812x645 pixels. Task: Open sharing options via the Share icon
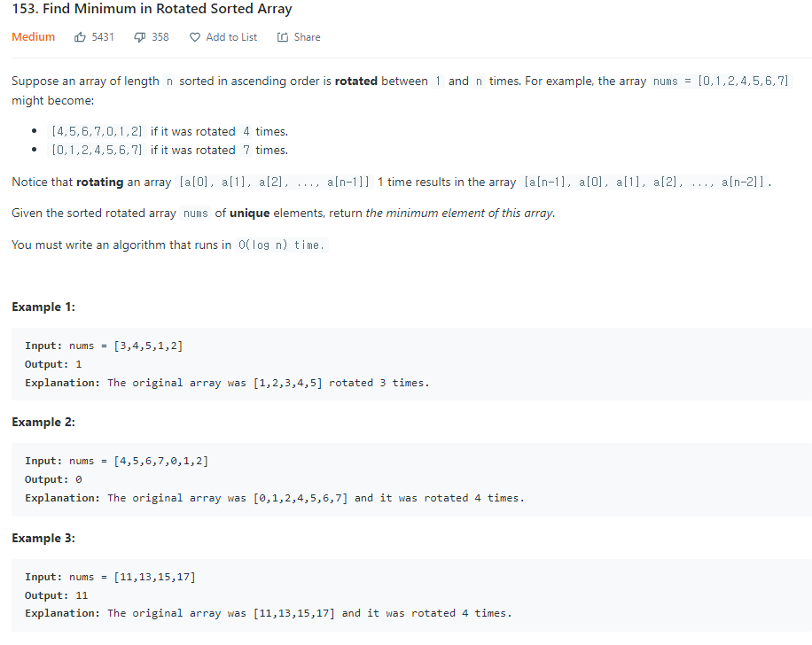(282, 37)
